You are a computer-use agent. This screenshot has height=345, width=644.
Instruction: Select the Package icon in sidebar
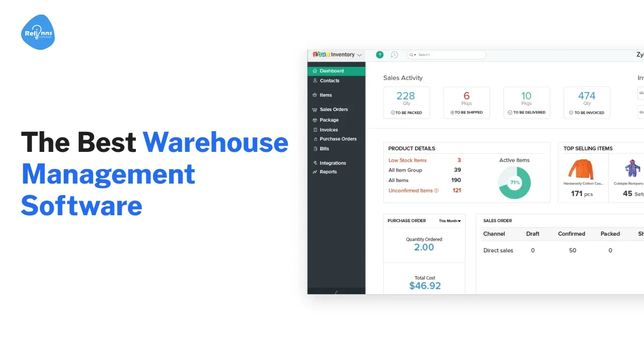click(314, 120)
